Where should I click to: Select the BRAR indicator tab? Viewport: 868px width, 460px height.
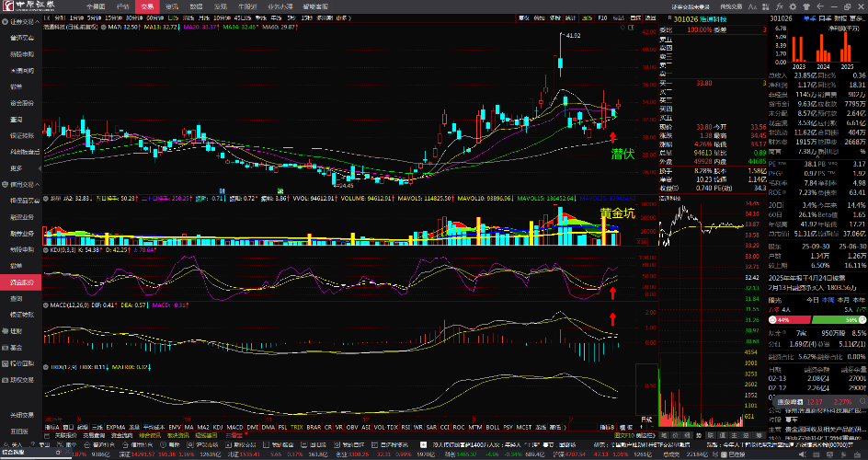click(314, 428)
